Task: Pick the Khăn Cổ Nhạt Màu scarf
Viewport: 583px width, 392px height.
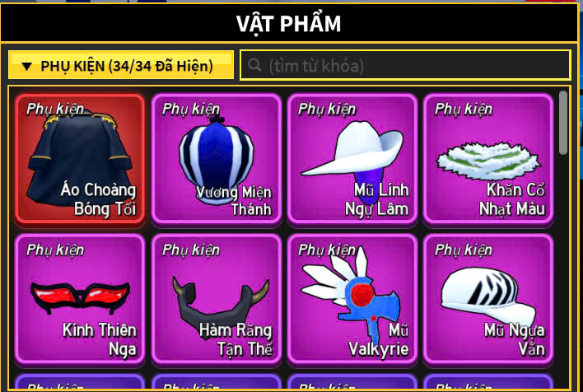Action: coord(488,159)
